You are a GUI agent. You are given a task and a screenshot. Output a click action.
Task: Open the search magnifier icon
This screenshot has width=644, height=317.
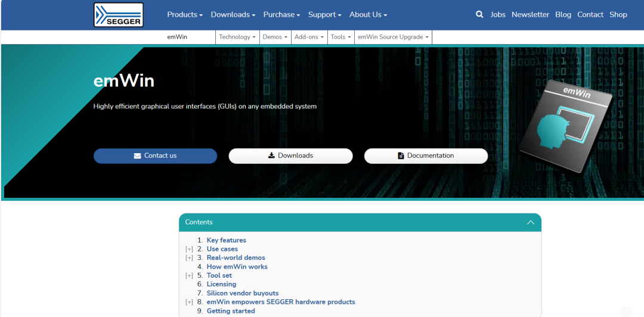coord(479,14)
